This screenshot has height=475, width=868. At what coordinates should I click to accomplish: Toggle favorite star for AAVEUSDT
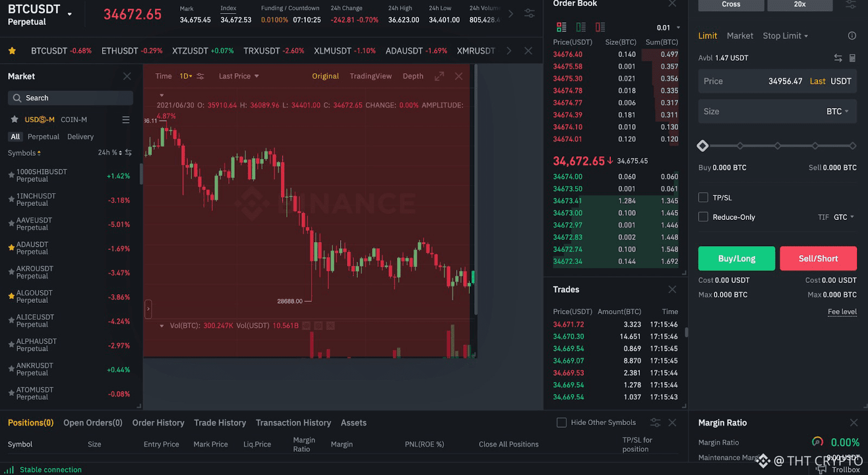(x=11, y=224)
